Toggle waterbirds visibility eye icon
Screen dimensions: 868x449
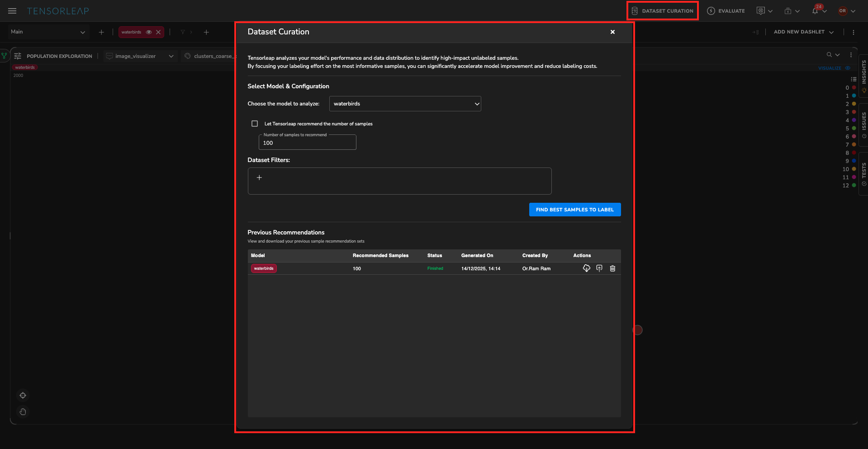pyautogui.click(x=149, y=32)
